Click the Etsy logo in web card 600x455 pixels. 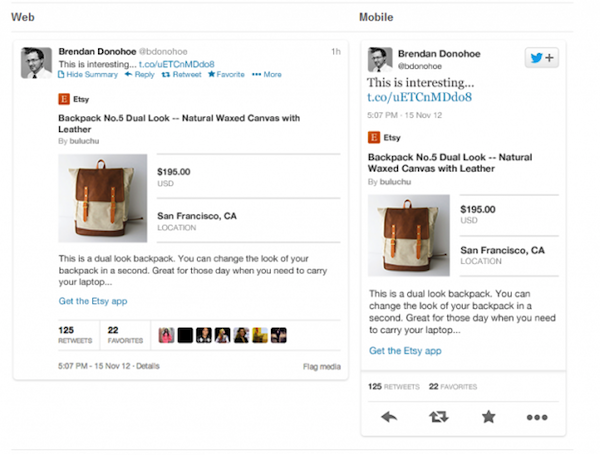[x=64, y=99]
